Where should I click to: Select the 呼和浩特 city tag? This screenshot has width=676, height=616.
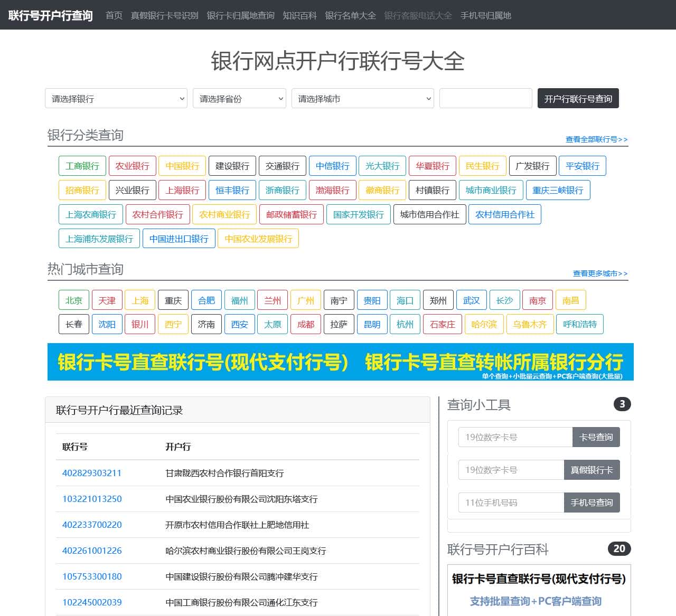point(580,324)
